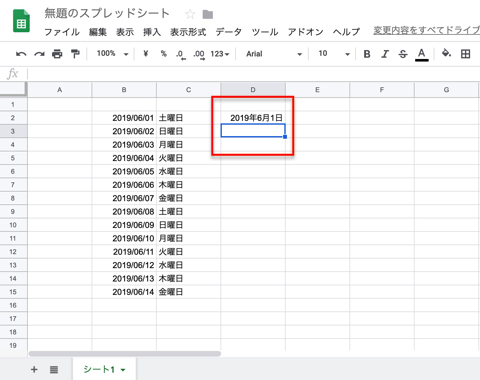The height and width of the screenshot is (380, 480).
Task: Select the 日曜日 cell next to 2019/06/02
Action: [x=188, y=131]
